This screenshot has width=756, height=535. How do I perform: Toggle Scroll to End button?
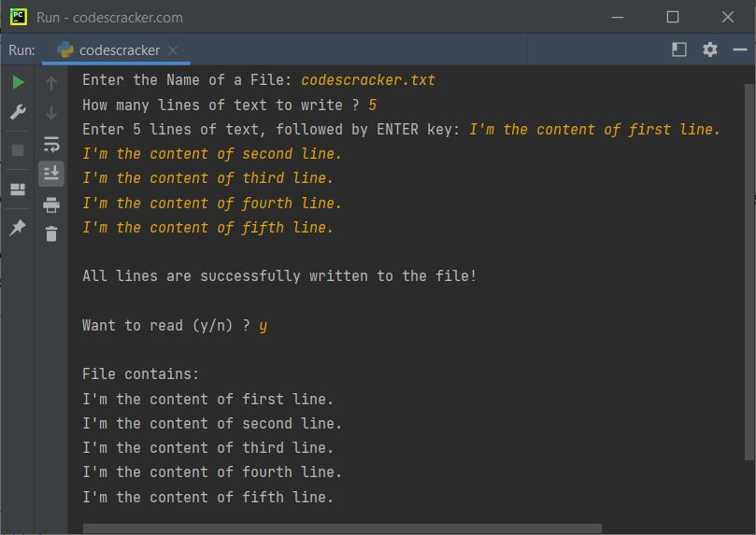(51, 174)
